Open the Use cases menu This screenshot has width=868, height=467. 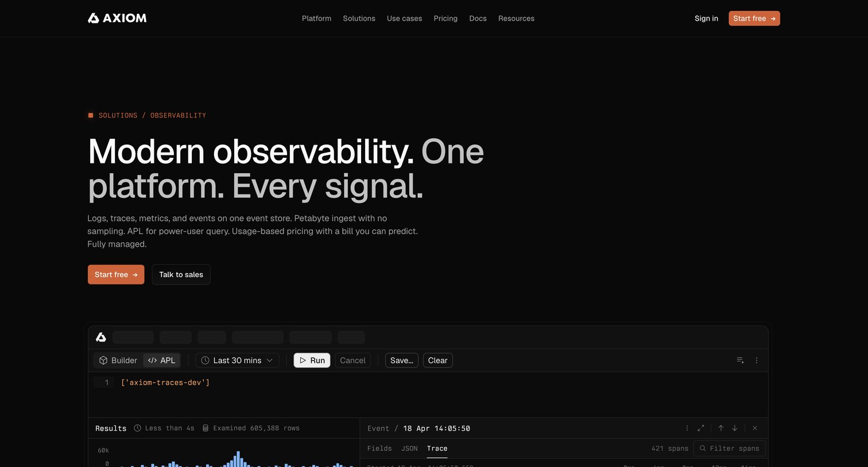pos(404,18)
